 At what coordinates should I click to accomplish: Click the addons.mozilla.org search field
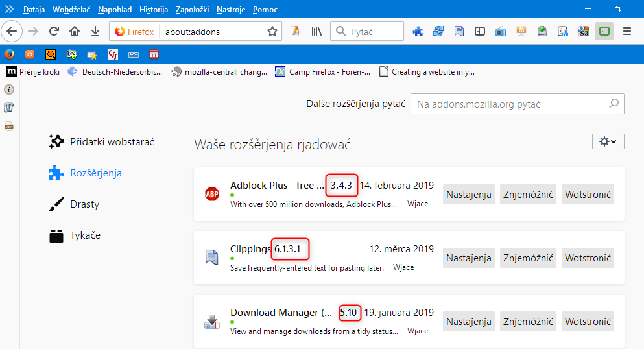[x=510, y=104]
